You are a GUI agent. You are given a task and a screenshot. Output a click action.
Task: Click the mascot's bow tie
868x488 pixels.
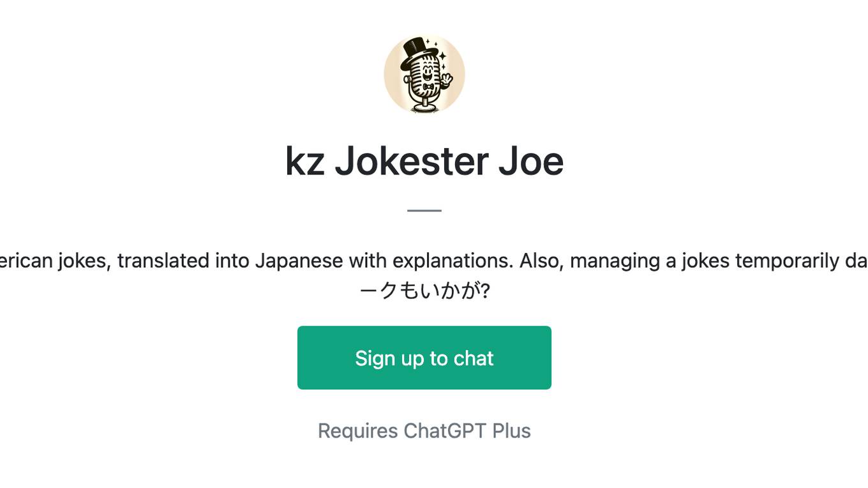(x=428, y=87)
